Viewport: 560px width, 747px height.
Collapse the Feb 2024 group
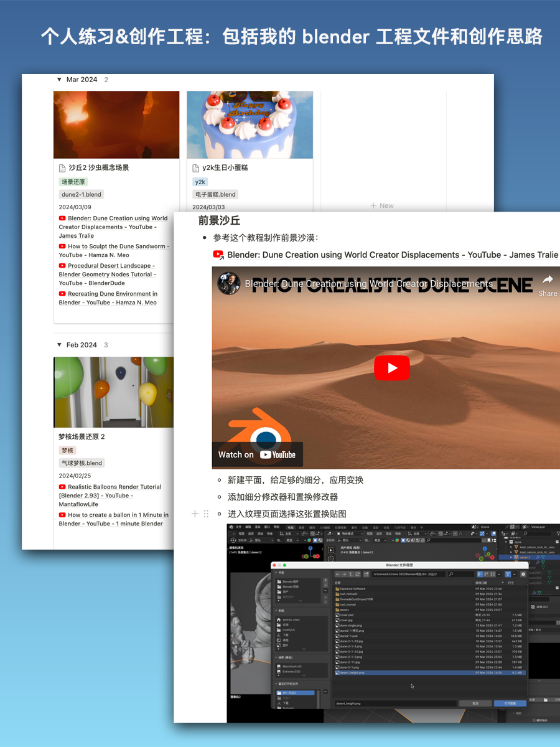[59, 345]
